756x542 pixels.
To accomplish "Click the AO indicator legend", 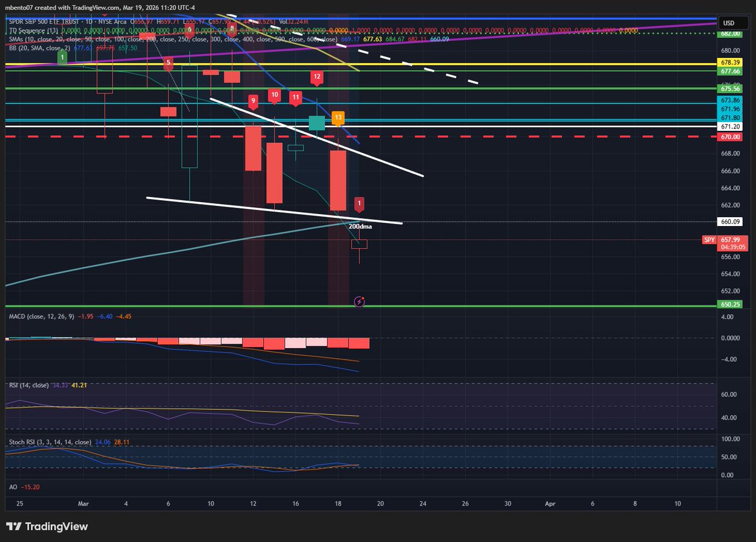I will (x=12, y=487).
